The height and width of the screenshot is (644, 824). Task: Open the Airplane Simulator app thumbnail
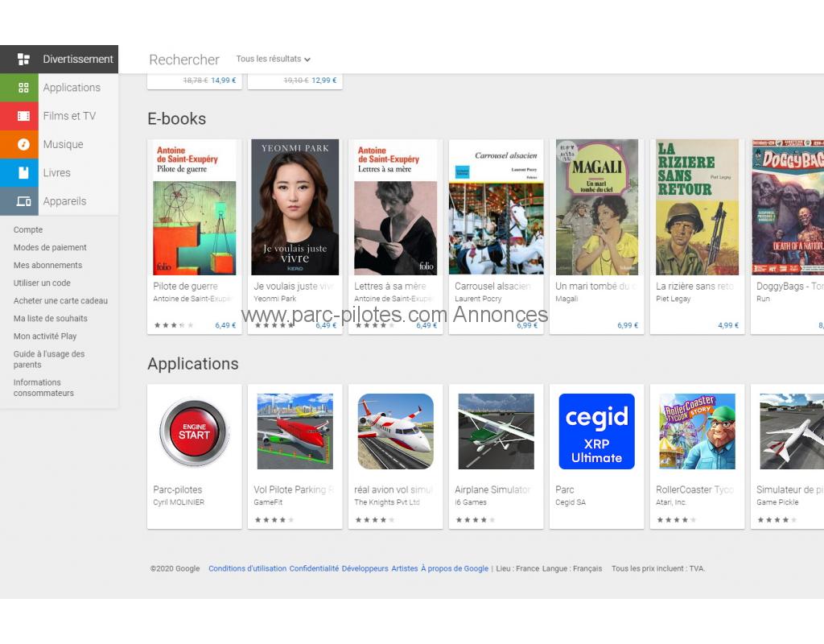[496, 431]
